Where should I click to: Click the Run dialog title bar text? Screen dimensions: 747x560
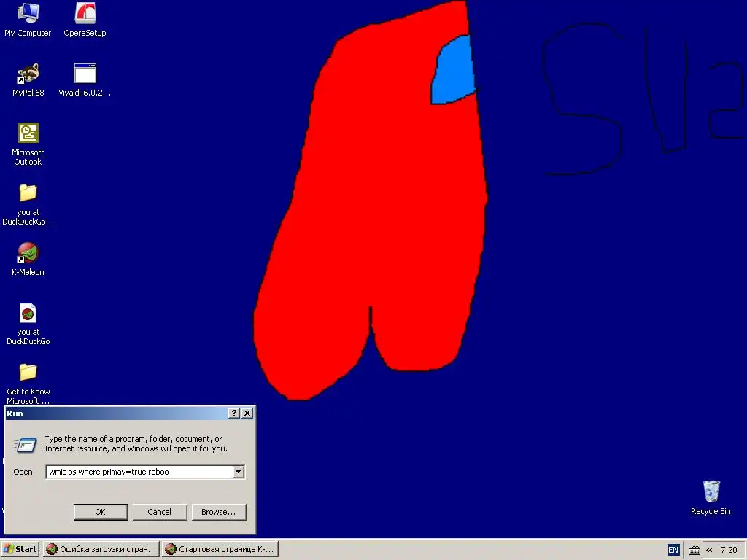(15, 413)
